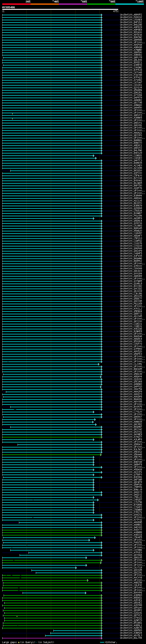Select the label UniRef100_Q4Q1Y3
Viewport: 146px width, 644px height.
point(131,492)
